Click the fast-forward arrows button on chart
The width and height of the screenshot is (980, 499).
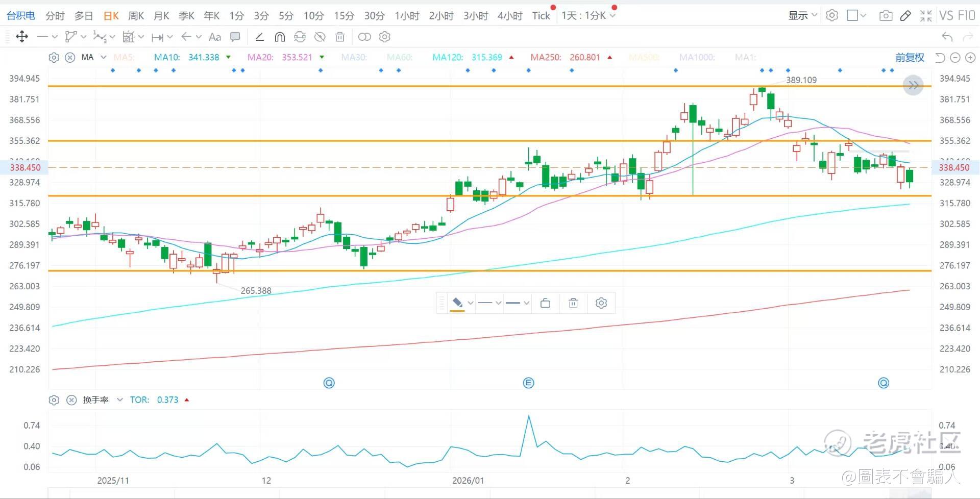coord(913,85)
